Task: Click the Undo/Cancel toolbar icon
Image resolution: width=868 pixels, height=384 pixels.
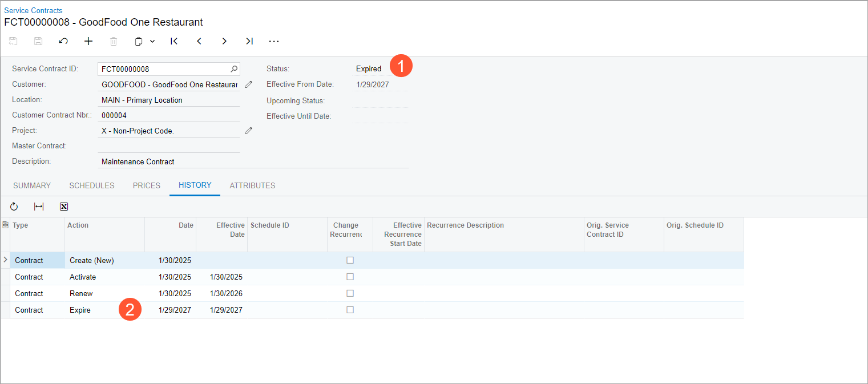Action: [x=63, y=41]
